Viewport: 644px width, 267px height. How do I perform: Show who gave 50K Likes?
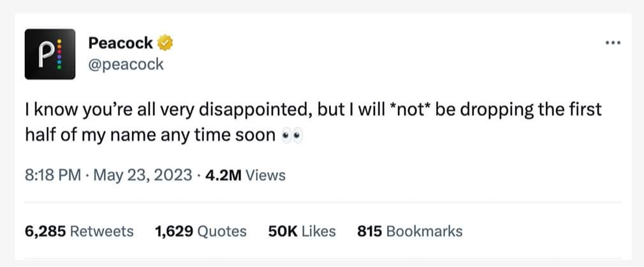pyautogui.click(x=284, y=231)
